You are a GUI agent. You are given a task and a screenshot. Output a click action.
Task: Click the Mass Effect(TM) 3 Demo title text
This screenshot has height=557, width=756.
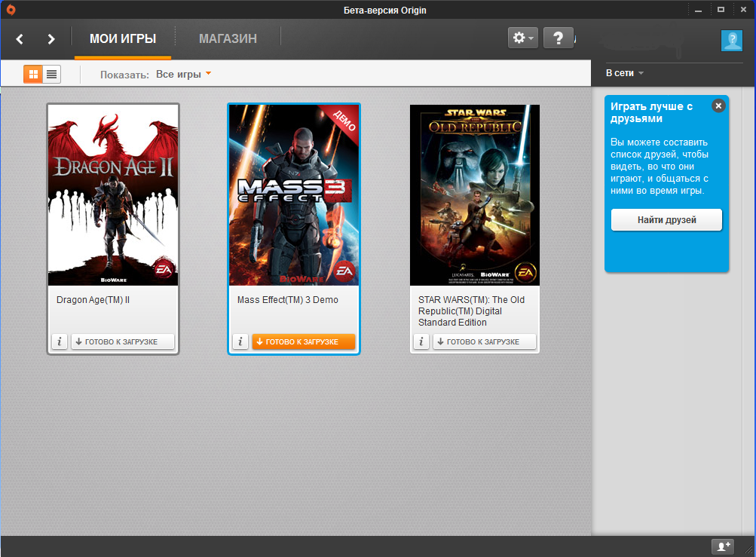(x=288, y=300)
